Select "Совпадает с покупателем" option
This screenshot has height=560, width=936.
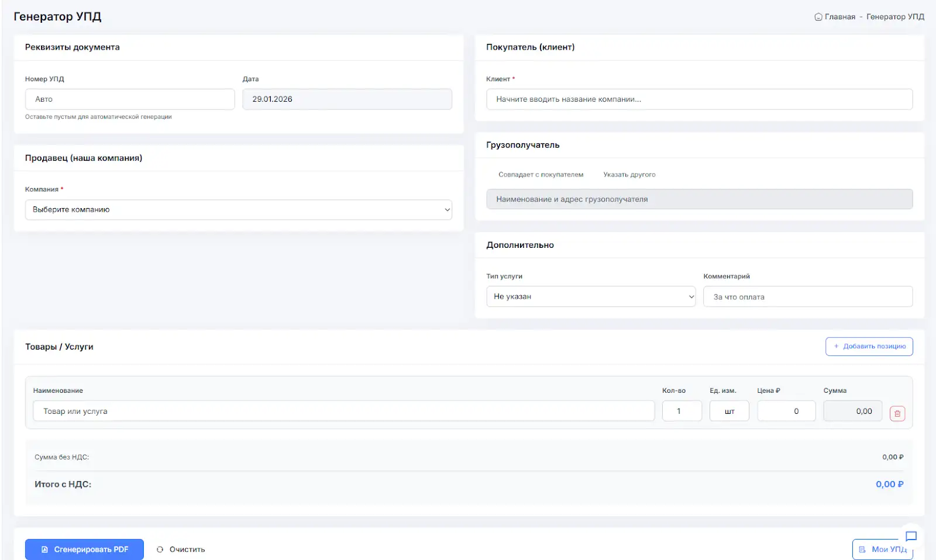[540, 175]
